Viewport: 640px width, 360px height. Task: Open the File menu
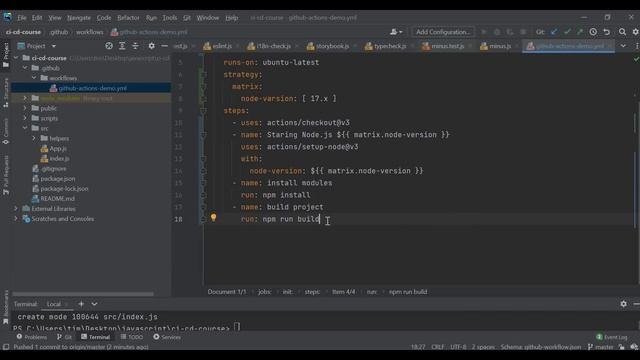[x=22, y=18]
